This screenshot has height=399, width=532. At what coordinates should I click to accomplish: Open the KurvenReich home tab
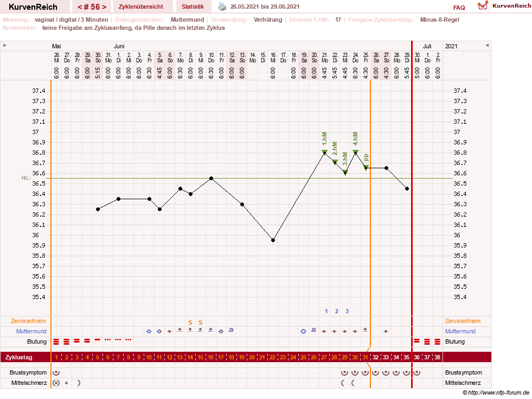[33, 7]
